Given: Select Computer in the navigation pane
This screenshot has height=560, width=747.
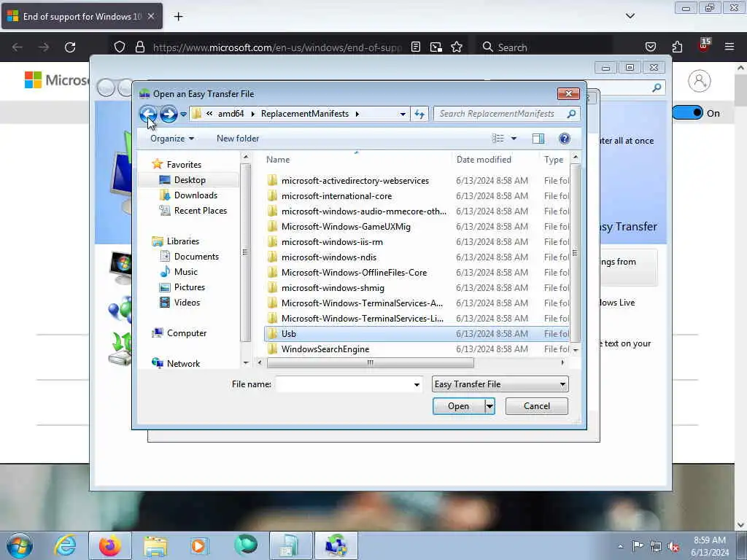Looking at the screenshot, I should pyautogui.click(x=186, y=333).
